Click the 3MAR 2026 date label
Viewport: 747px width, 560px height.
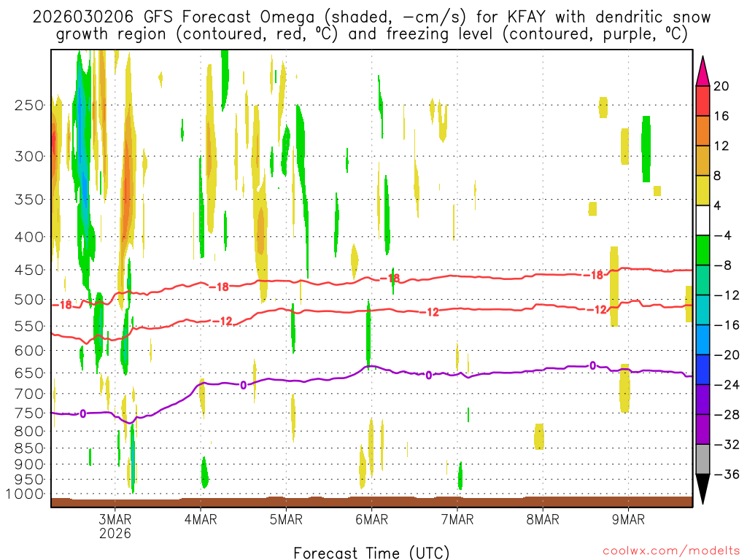tap(115, 526)
